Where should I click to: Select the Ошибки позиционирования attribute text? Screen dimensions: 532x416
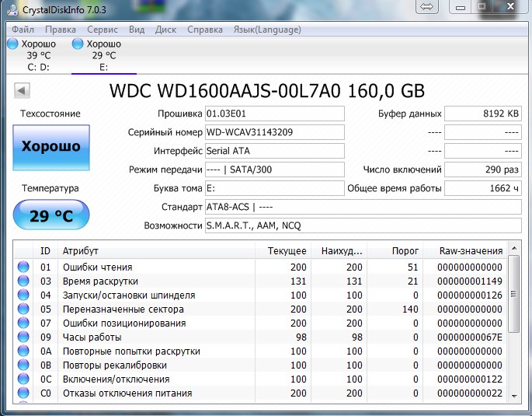[124, 323]
